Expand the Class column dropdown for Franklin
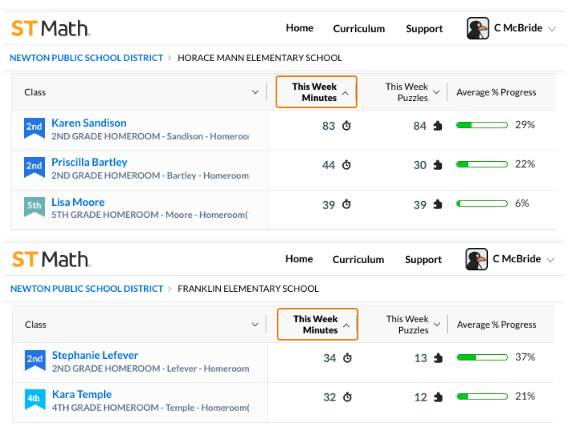Screen dimensions: 575x431 (x=255, y=324)
